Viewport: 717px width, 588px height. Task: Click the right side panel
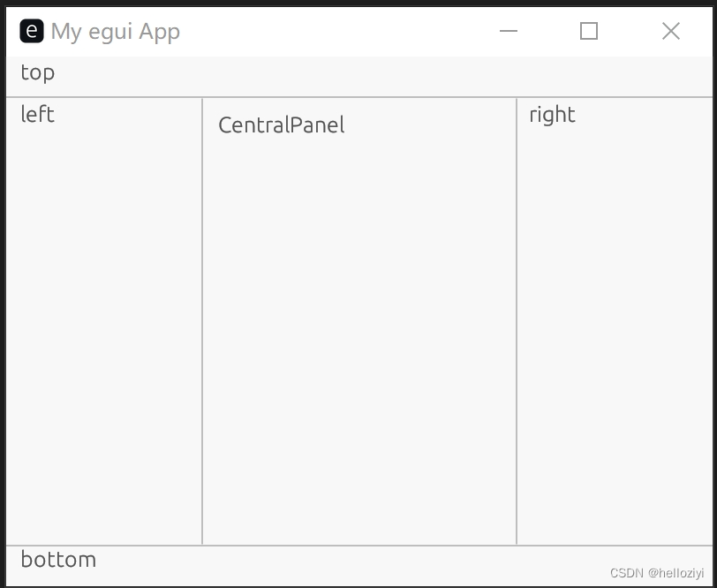(614, 309)
